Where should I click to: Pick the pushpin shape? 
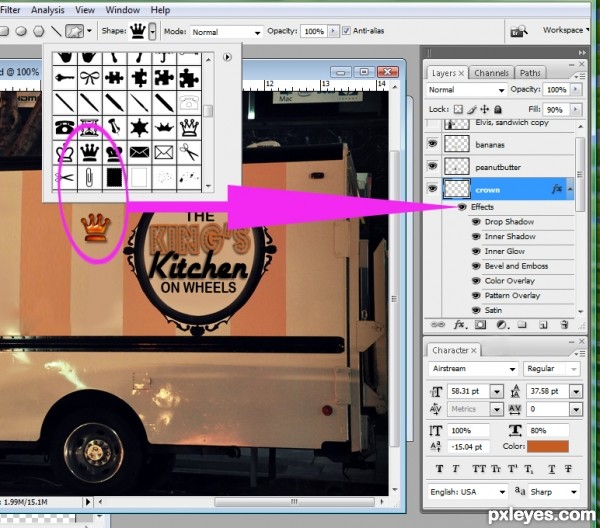pos(114,127)
